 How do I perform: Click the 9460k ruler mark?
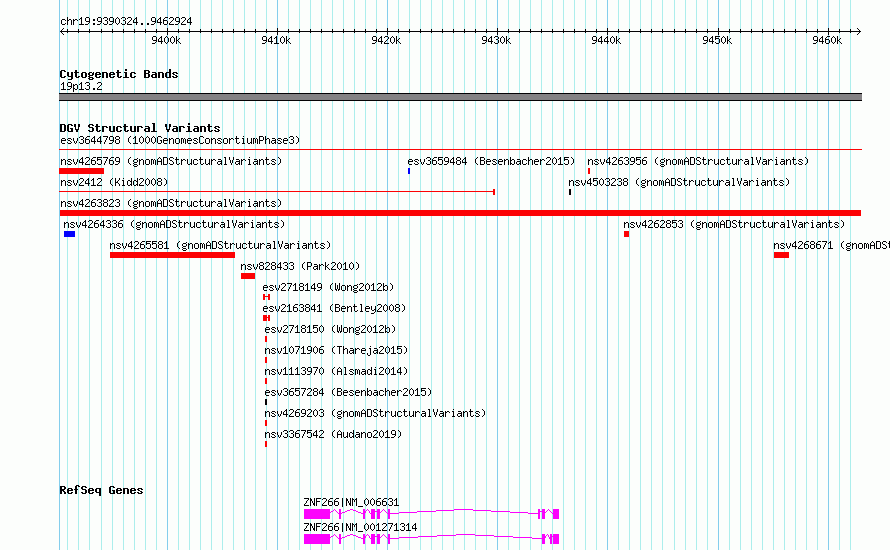(827, 40)
